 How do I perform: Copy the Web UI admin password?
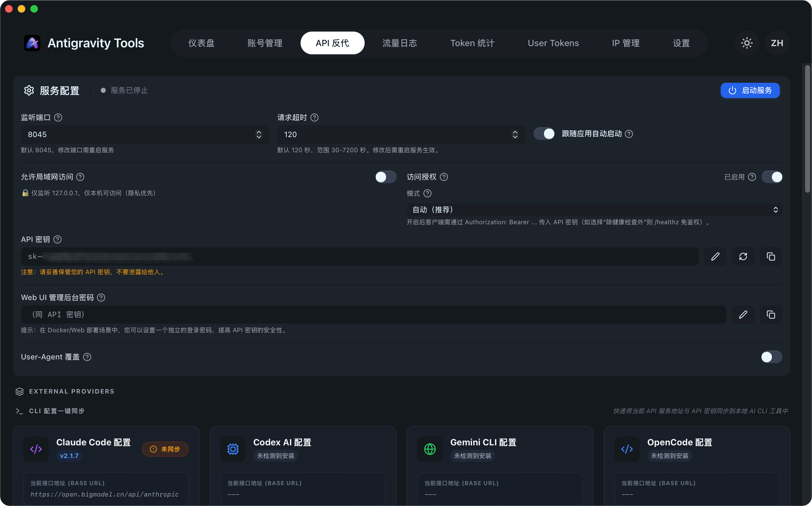click(771, 315)
